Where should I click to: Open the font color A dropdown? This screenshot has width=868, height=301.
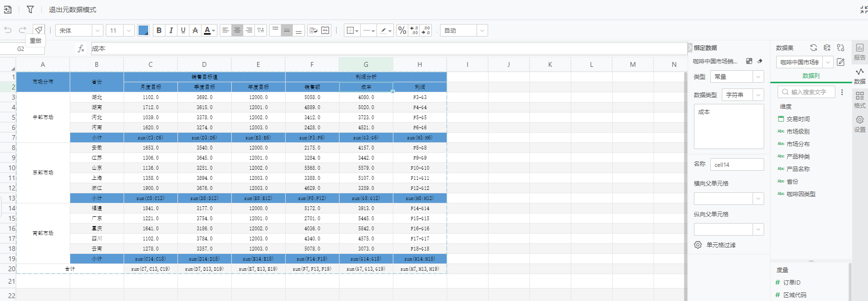tap(210, 30)
